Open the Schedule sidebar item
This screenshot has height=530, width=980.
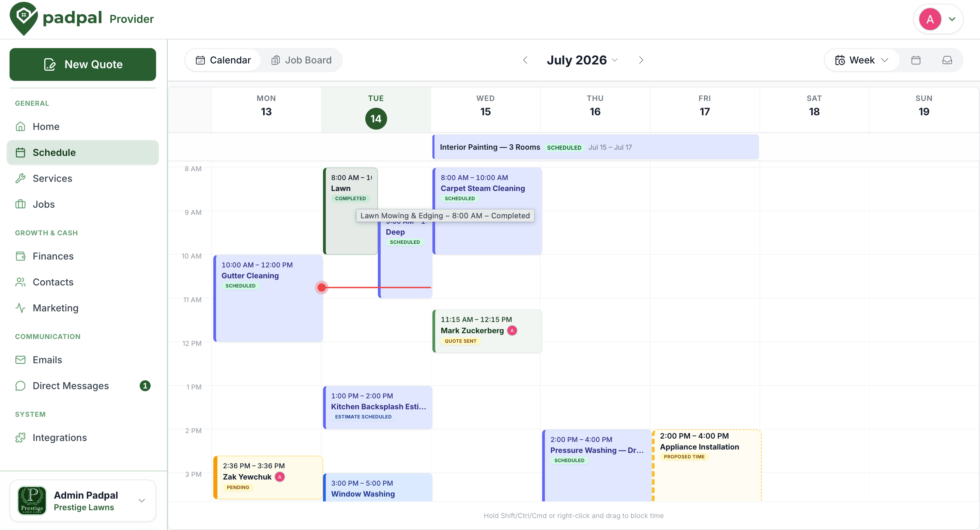[x=82, y=152]
